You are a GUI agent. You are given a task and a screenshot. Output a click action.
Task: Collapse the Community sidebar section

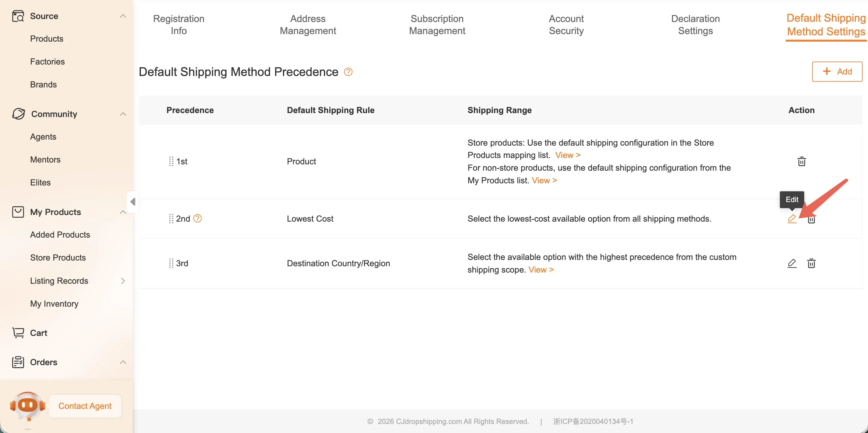123,114
